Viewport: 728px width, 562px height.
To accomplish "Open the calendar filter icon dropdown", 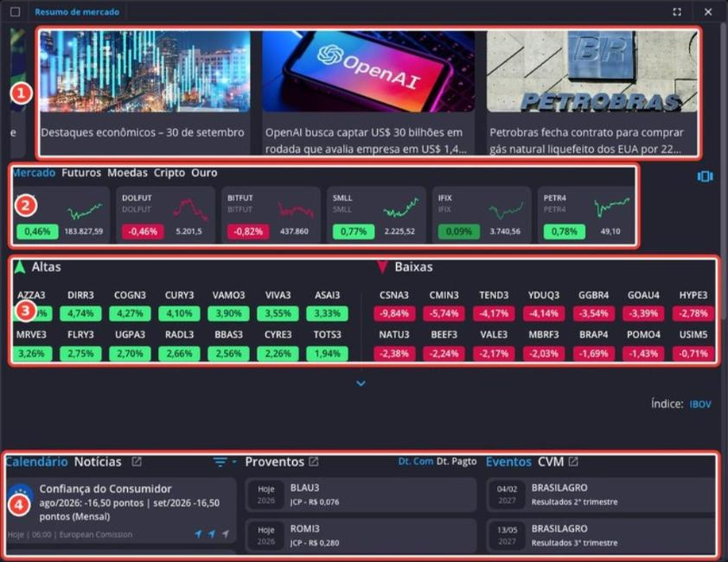I will click(x=224, y=462).
